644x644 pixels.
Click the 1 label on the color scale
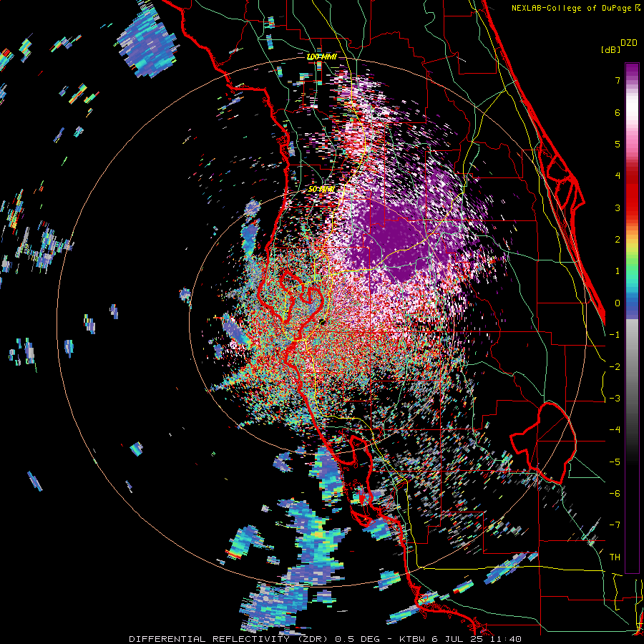(x=618, y=271)
